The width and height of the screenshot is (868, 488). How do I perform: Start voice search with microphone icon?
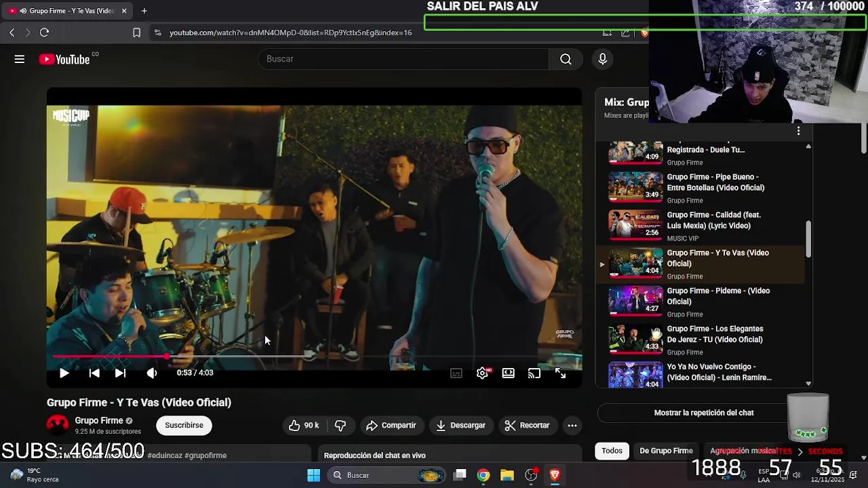pyautogui.click(x=602, y=59)
